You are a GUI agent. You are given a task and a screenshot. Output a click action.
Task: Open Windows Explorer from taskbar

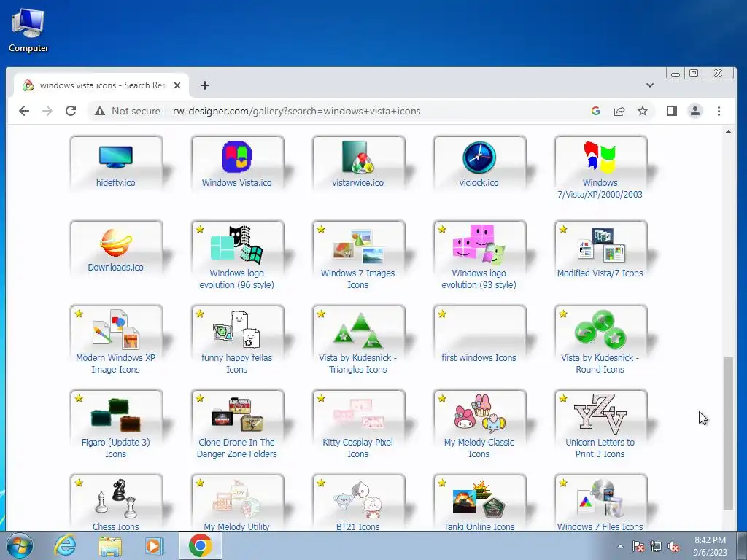point(110,545)
